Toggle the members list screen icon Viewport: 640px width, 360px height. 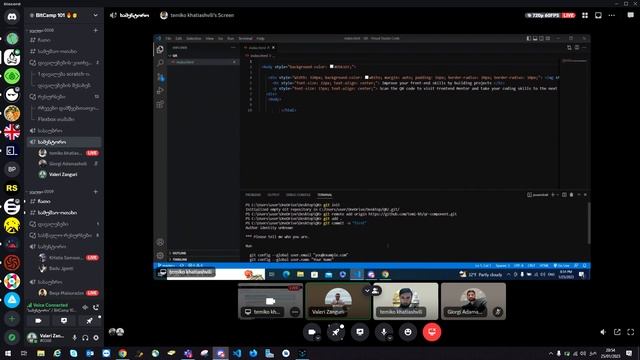tap(598, 15)
